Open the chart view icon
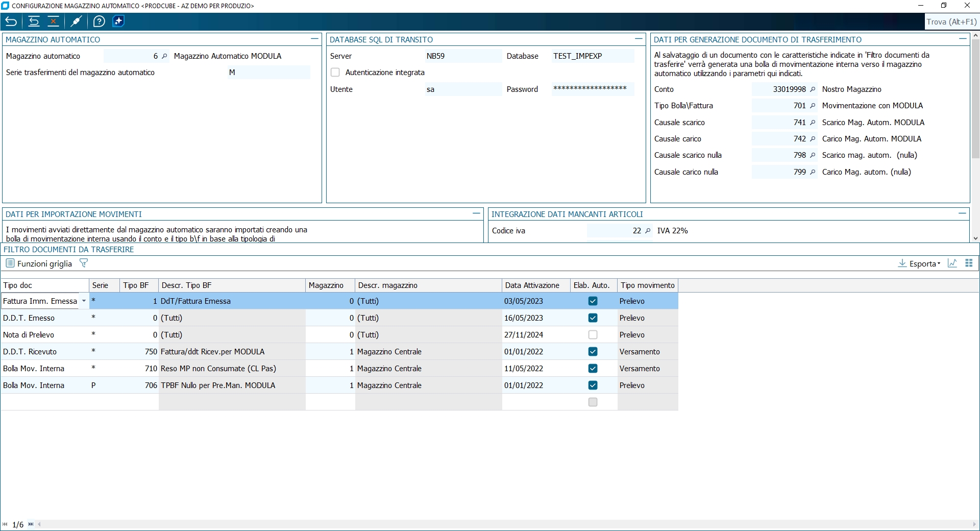The height and width of the screenshot is (531, 980). point(952,263)
